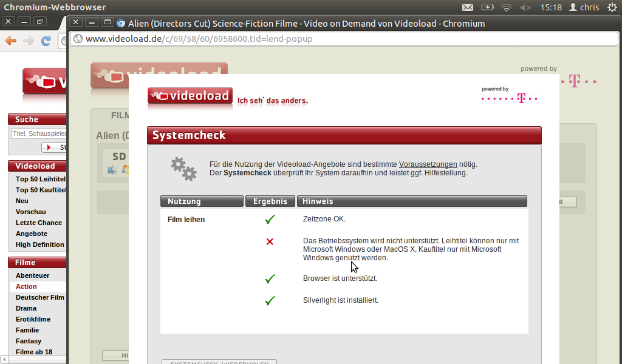Click the videoload logo in the Systemcheck dialog
This screenshot has height=364, width=622.
(x=190, y=96)
